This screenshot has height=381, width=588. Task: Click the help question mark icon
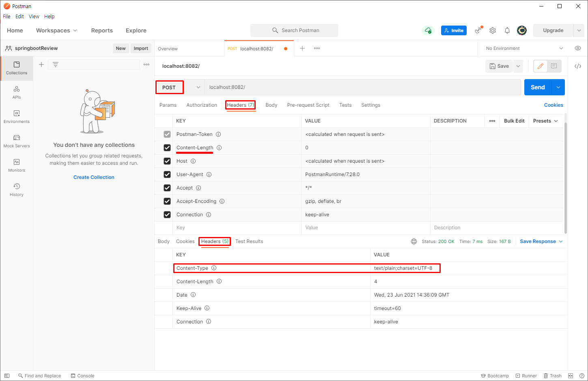pos(582,376)
